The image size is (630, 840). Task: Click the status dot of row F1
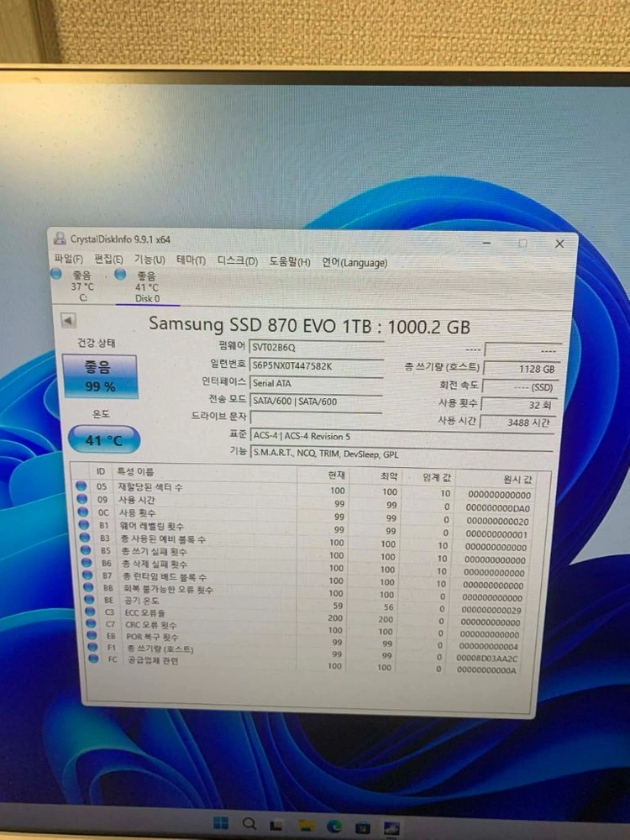point(93,647)
